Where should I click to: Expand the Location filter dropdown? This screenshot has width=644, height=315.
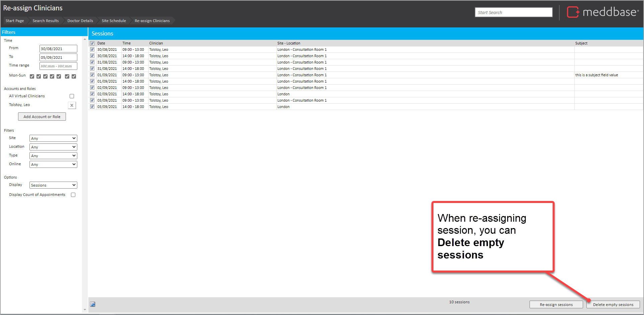[x=53, y=147]
